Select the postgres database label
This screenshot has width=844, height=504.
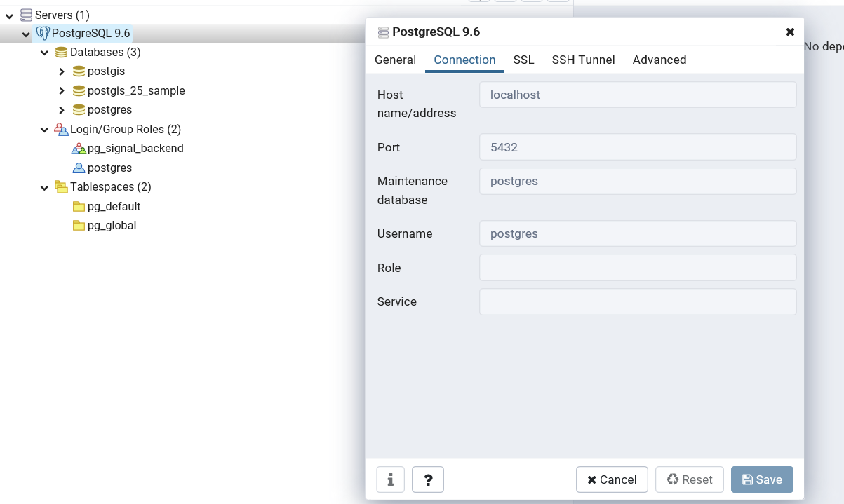(109, 110)
